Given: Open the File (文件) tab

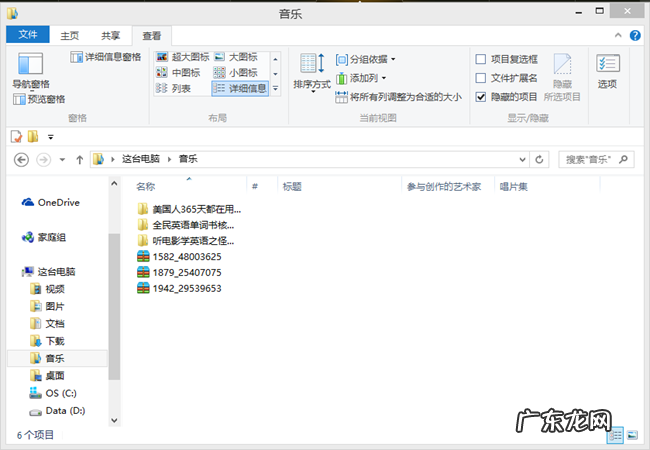Looking at the screenshot, I should [x=28, y=34].
